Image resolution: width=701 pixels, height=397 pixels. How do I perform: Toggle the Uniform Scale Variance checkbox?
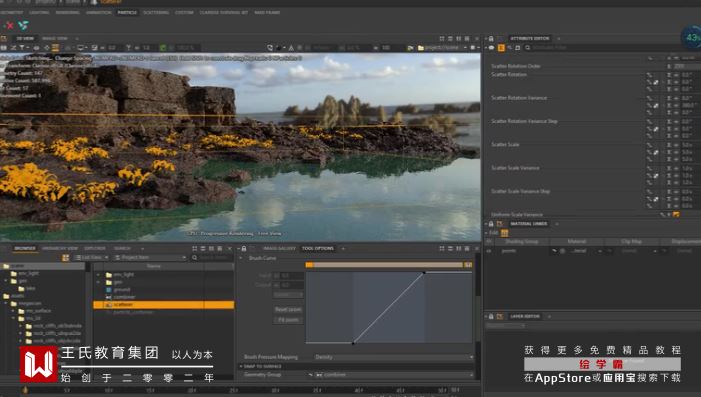point(676,215)
